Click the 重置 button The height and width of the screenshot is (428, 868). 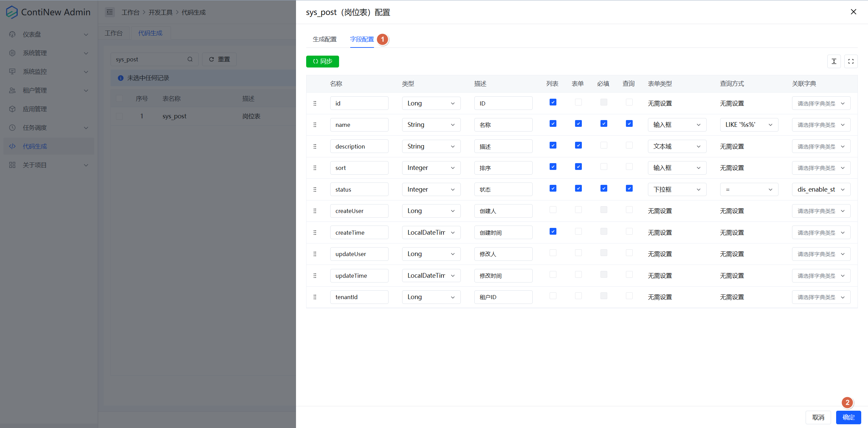(219, 59)
